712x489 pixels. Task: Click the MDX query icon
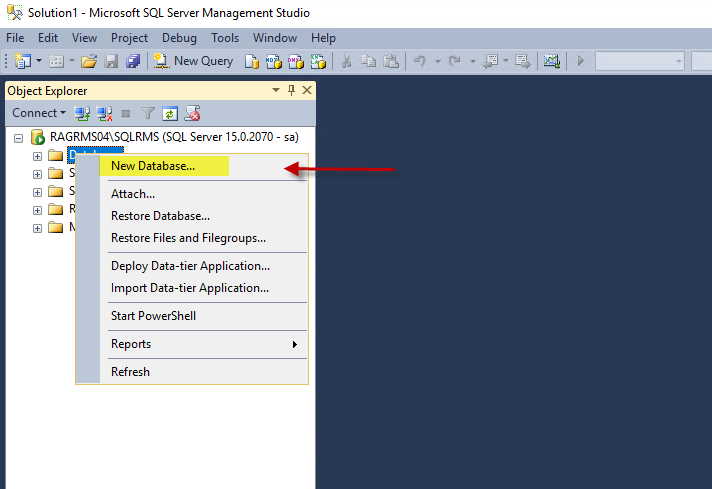(273, 61)
